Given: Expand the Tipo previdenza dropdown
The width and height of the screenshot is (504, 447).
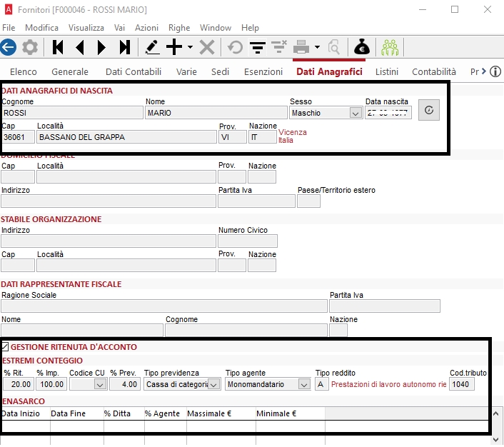Looking at the screenshot, I should pyautogui.click(x=213, y=384).
